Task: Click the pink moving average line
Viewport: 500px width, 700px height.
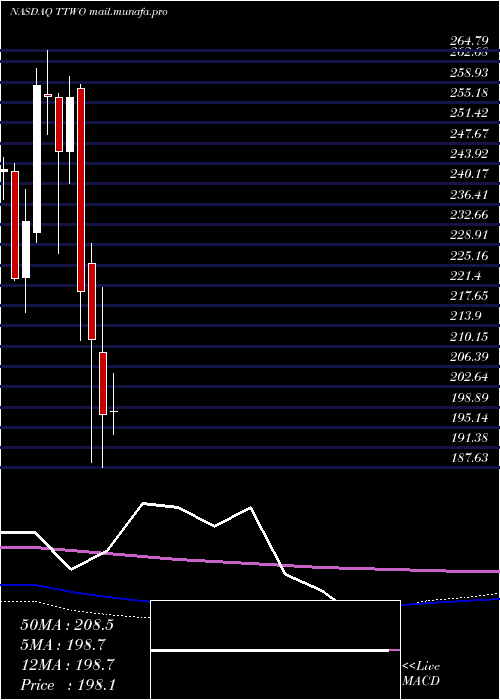Action: 250,561
